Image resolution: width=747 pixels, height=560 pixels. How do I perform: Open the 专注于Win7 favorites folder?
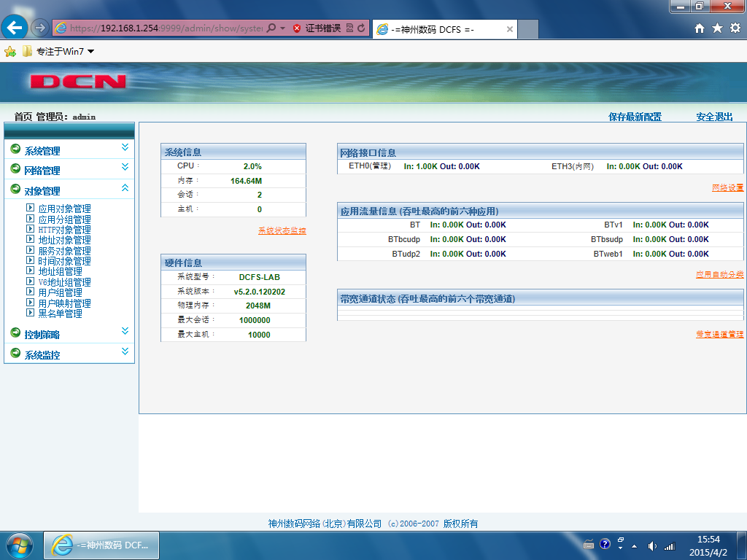[58, 52]
